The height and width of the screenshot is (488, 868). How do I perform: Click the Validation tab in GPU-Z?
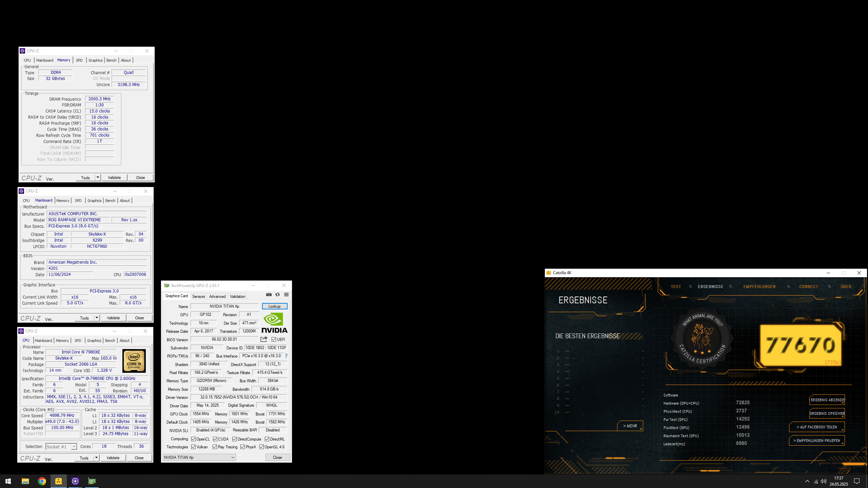(237, 296)
